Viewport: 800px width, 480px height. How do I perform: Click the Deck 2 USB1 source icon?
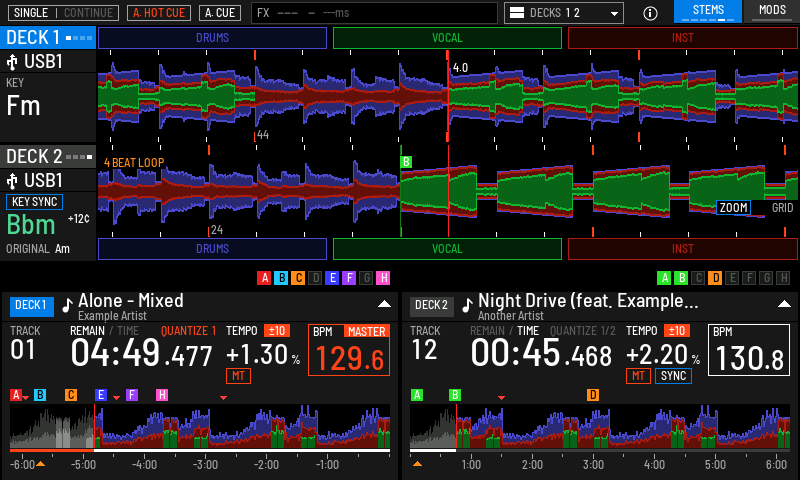[12, 181]
